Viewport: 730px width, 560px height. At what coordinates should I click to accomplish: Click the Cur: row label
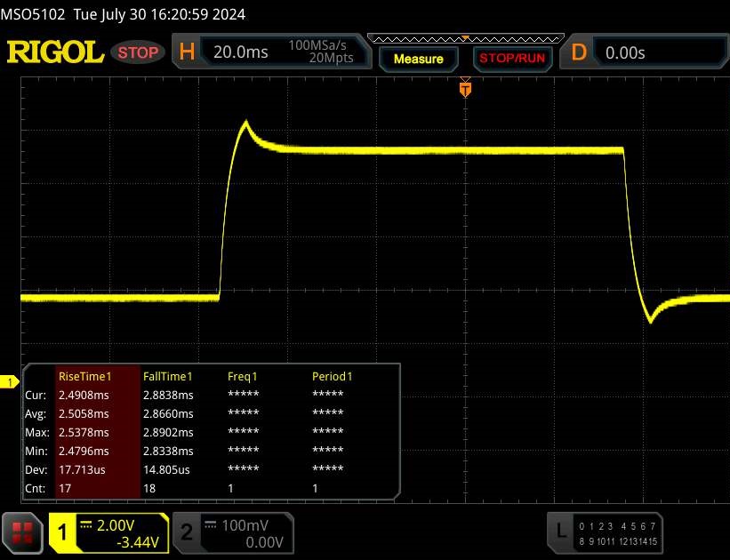coord(36,395)
